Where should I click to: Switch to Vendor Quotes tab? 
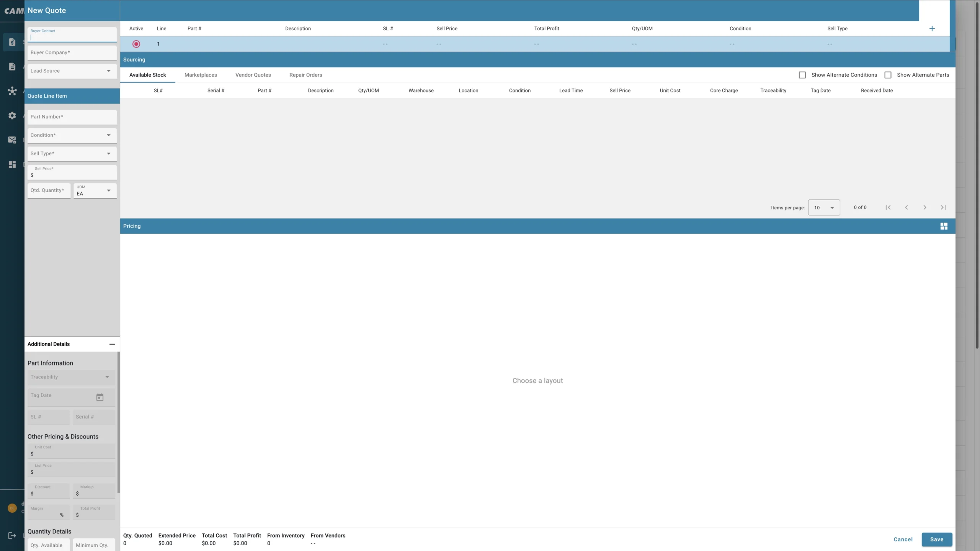tap(253, 75)
